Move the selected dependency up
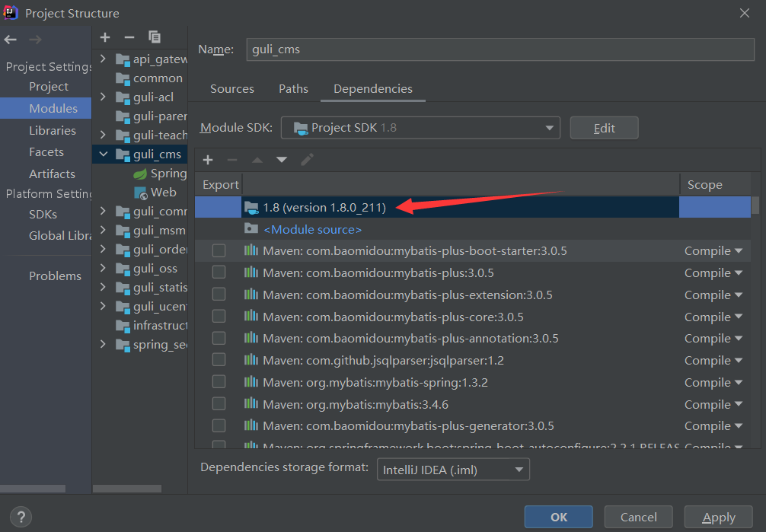The width and height of the screenshot is (766, 532). click(x=259, y=160)
